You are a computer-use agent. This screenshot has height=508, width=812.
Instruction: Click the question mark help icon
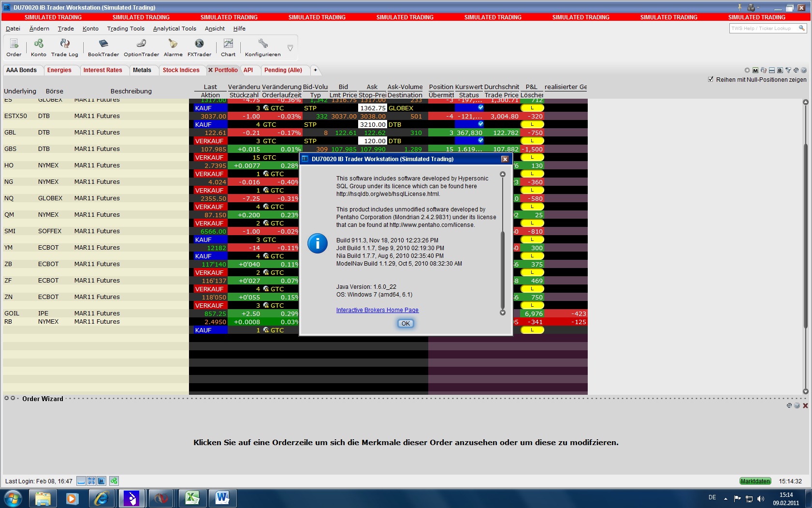coord(804,70)
